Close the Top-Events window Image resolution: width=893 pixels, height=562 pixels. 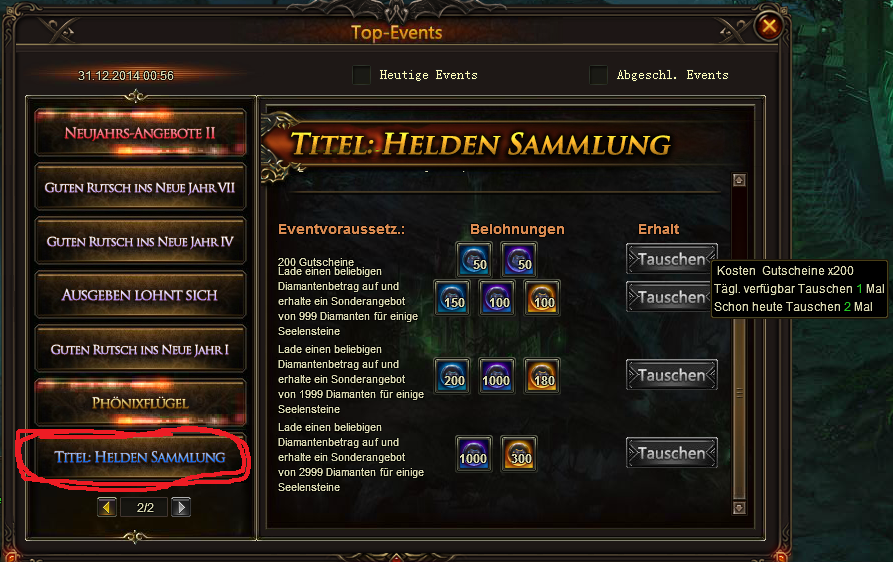769,26
